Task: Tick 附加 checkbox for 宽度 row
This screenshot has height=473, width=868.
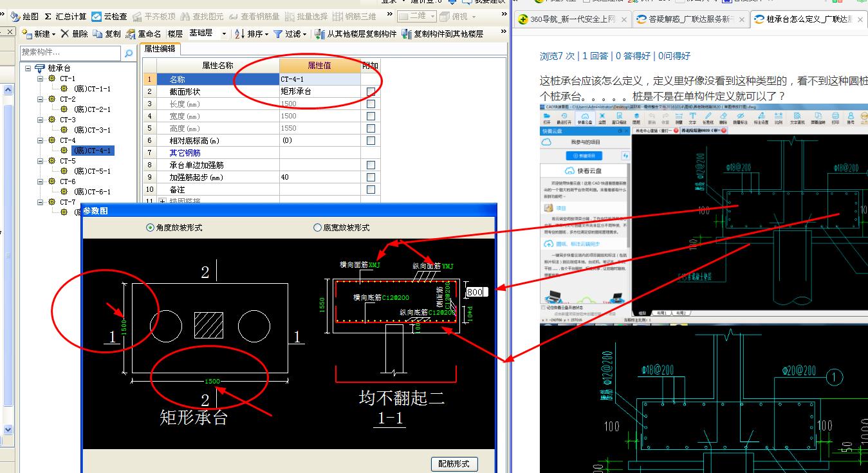Action: [x=371, y=116]
